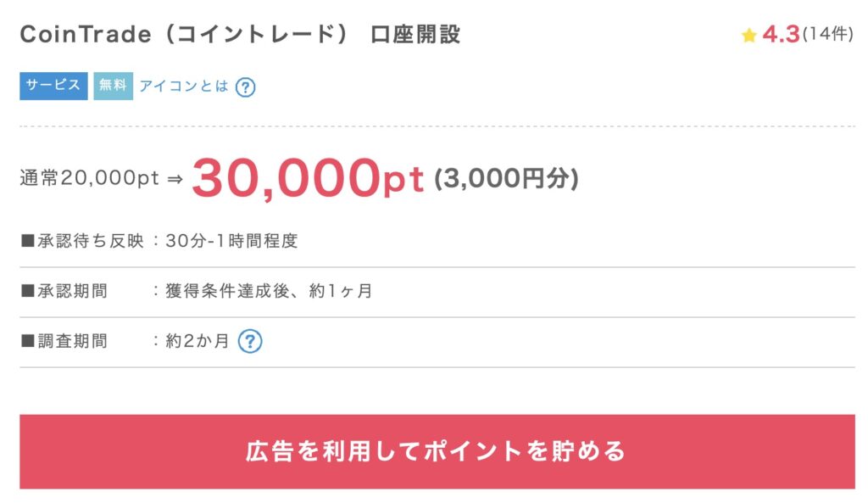Click the blue サービス badge
This screenshot has width=868, height=503.
pos(53,86)
